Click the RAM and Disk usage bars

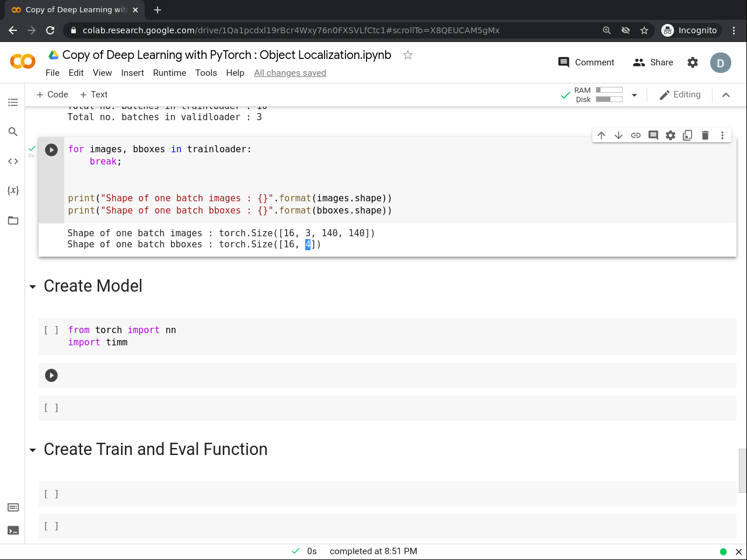(609, 94)
